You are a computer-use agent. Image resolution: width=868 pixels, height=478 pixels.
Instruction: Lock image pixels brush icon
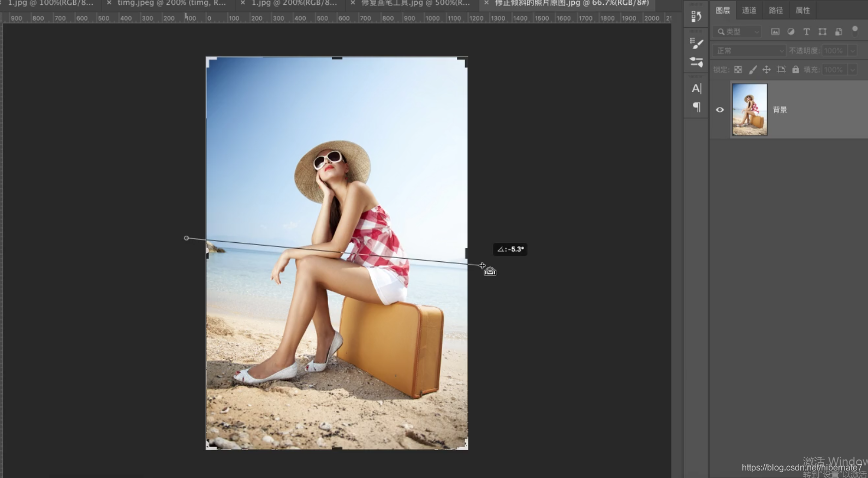click(753, 69)
